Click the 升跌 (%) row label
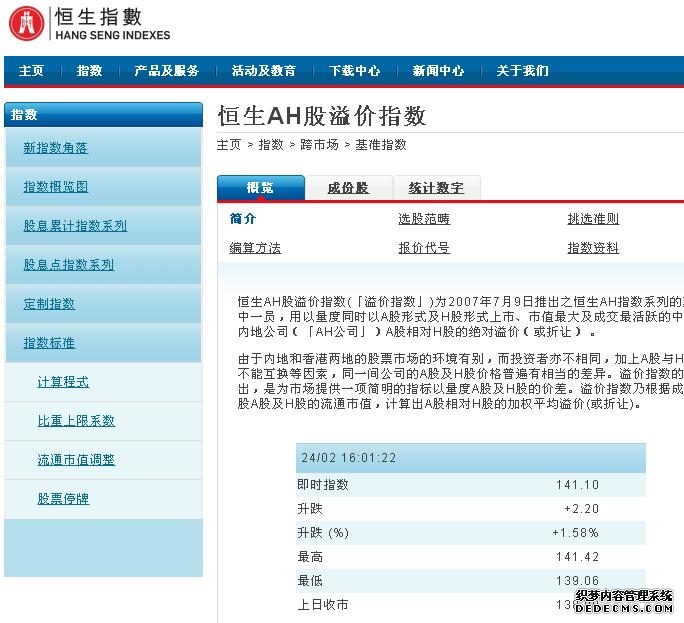 (x=323, y=533)
